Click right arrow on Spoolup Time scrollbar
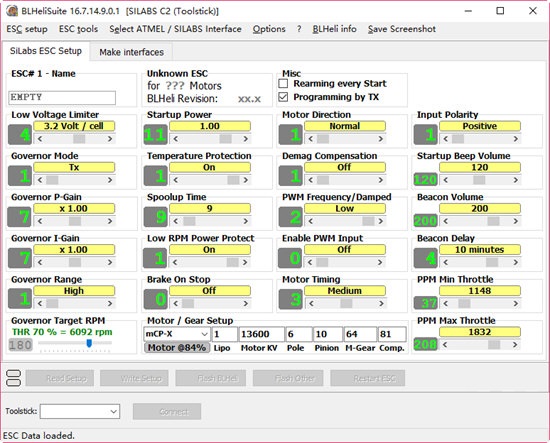The height and width of the screenshot is (443, 550). point(245,221)
